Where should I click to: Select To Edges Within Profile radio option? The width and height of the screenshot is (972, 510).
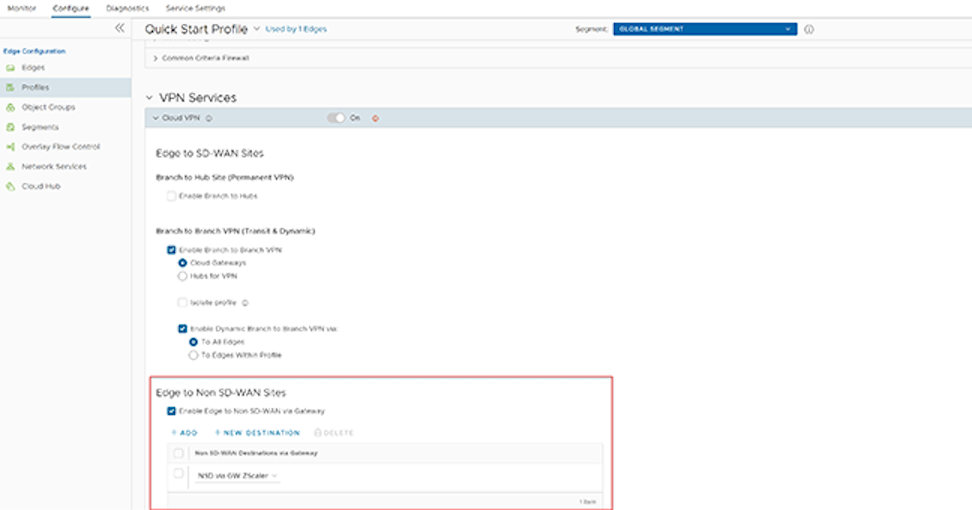tap(193, 355)
